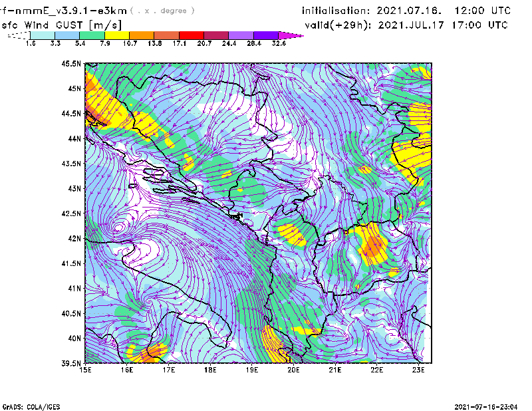Click the legend value 17.1
Viewport: 532px width, 411px height.
(180, 43)
